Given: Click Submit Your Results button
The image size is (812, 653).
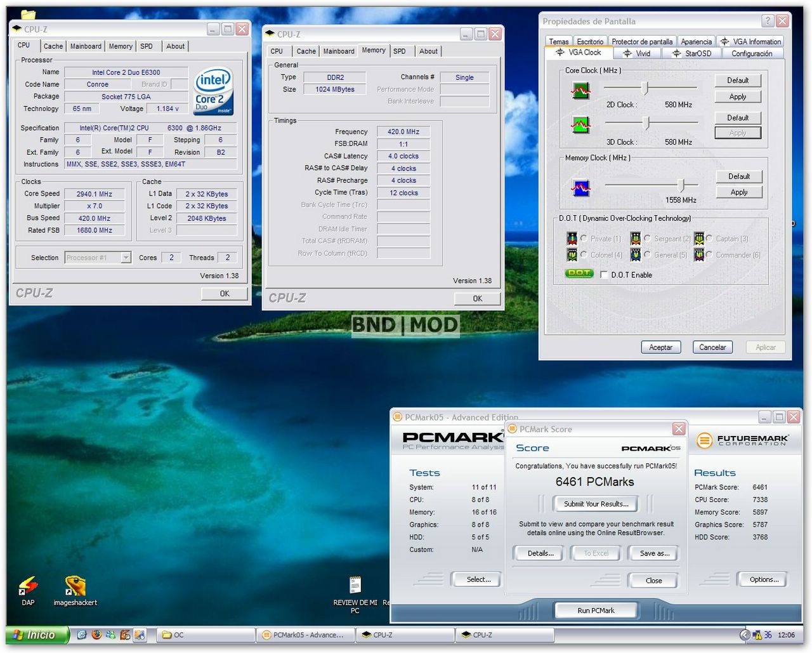Looking at the screenshot, I should click(x=596, y=504).
